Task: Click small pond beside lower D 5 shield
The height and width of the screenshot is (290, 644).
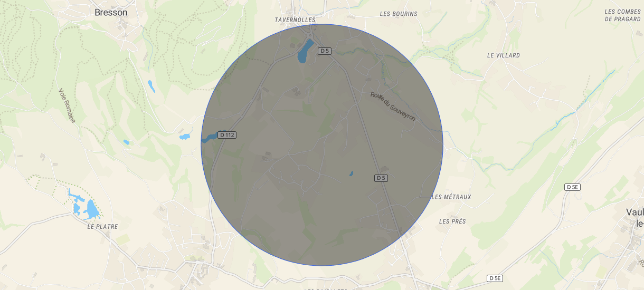Action: click(x=351, y=173)
